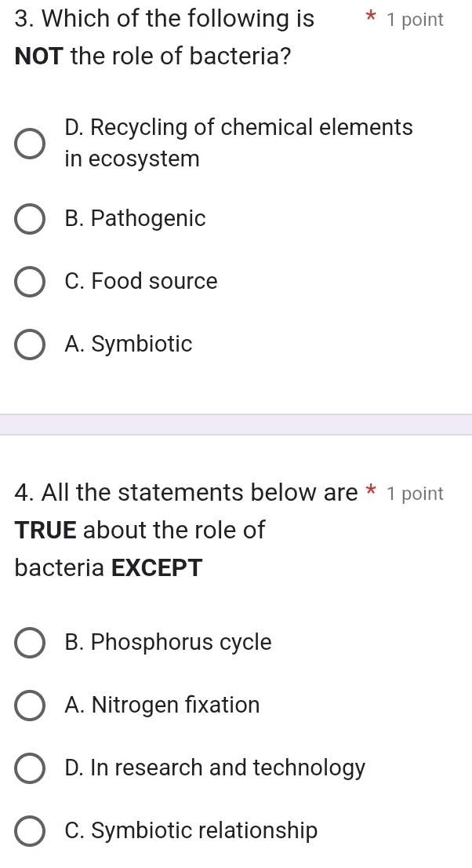Choose radio button for In research and technology

(x=30, y=768)
